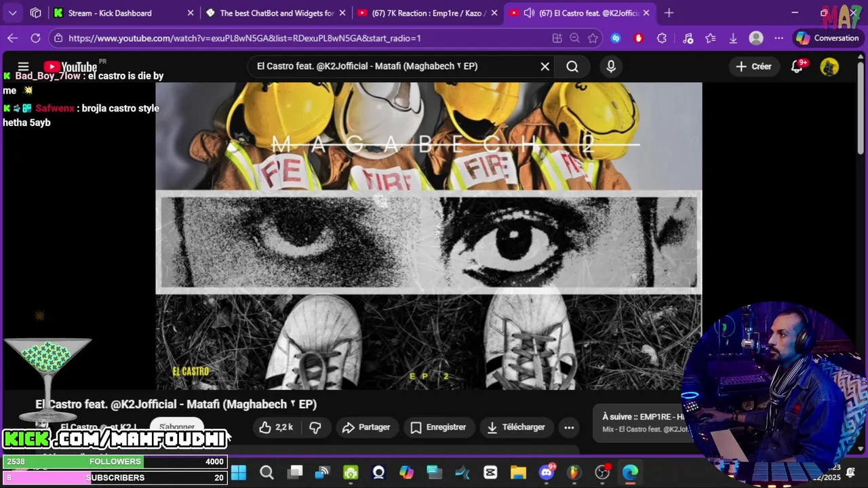868x488 pixels.
Task: Open YouTube notifications bell
Action: [x=797, y=66]
